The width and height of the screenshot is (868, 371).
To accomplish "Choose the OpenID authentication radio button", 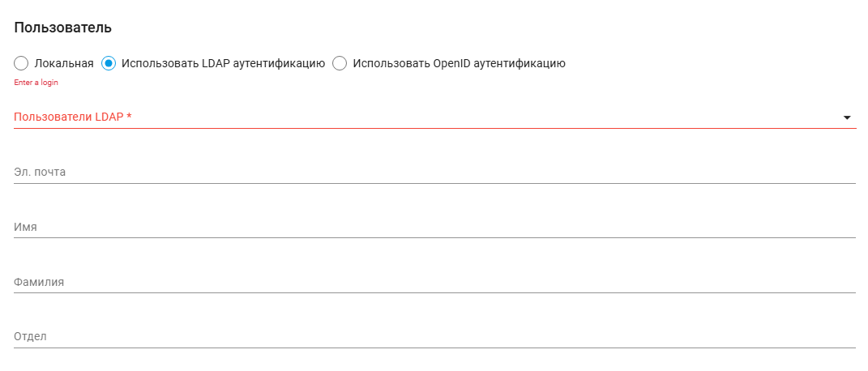I will 340,63.
